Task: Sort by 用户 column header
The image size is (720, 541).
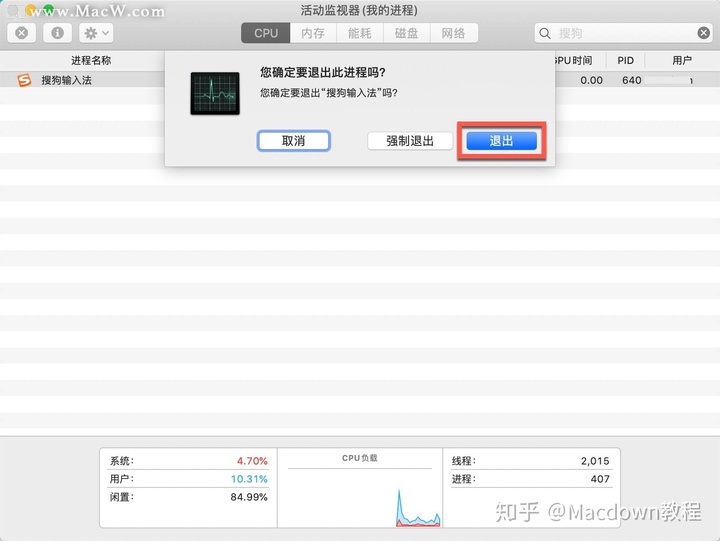Action: pos(682,61)
